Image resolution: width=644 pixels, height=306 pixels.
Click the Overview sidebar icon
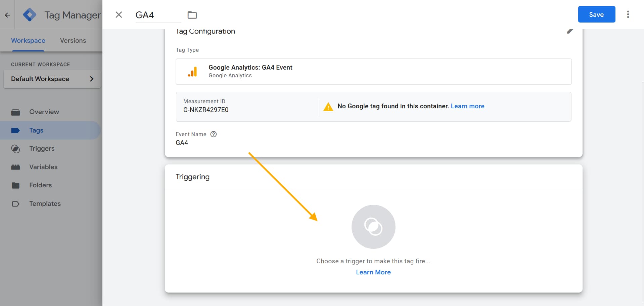click(15, 112)
